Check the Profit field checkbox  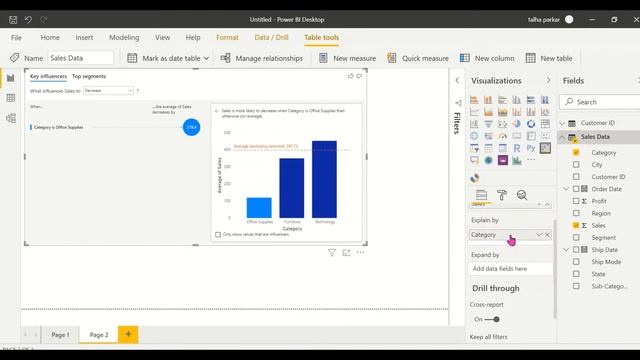576,201
